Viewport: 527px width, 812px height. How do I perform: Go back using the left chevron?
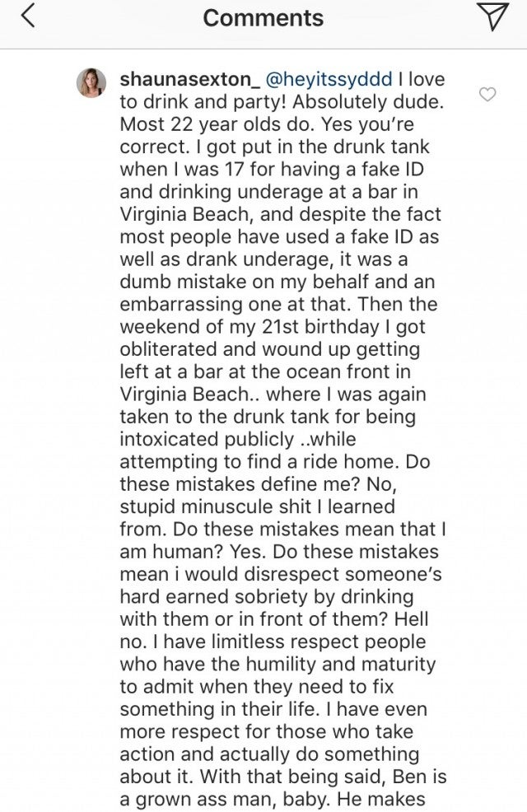28,17
